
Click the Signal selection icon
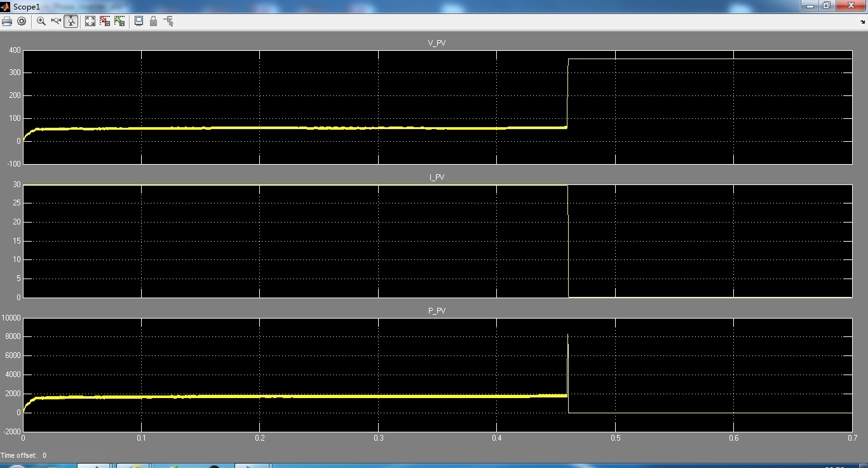(x=168, y=21)
